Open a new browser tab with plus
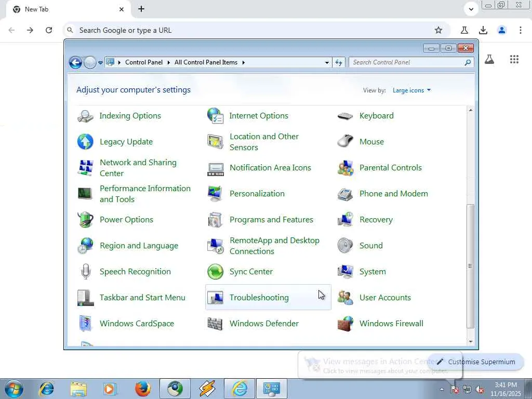 click(x=141, y=9)
